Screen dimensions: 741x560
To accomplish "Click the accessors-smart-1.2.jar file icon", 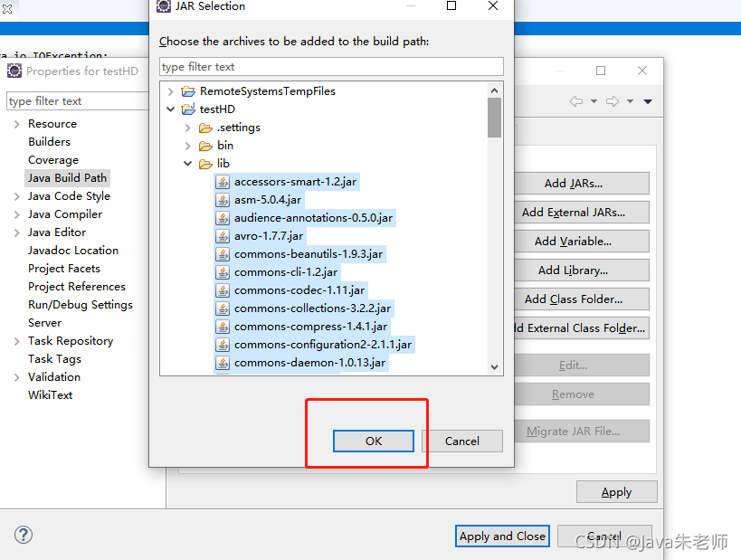I will [223, 182].
